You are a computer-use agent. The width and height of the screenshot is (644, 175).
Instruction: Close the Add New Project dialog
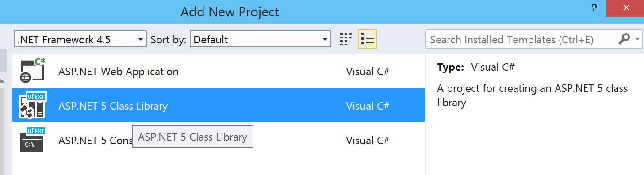click(x=626, y=8)
